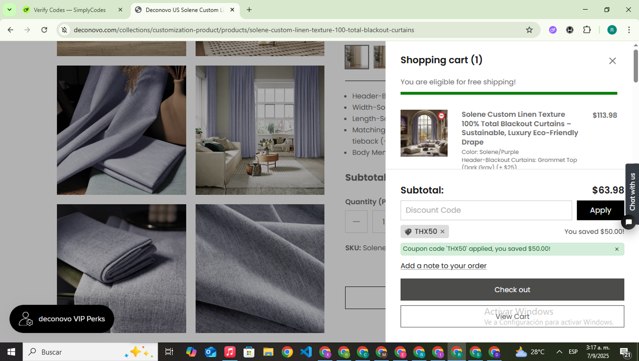This screenshot has height=361, width=639.
Task: Show hidden system tray icons
Action: pyautogui.click(x=559, y=352)
